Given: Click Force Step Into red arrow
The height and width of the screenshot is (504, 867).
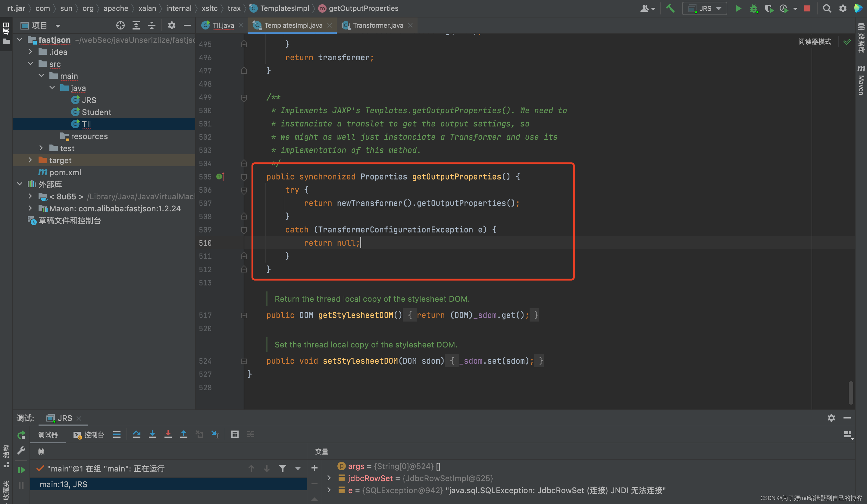Looking at the screenshot, I should point(168,434).
